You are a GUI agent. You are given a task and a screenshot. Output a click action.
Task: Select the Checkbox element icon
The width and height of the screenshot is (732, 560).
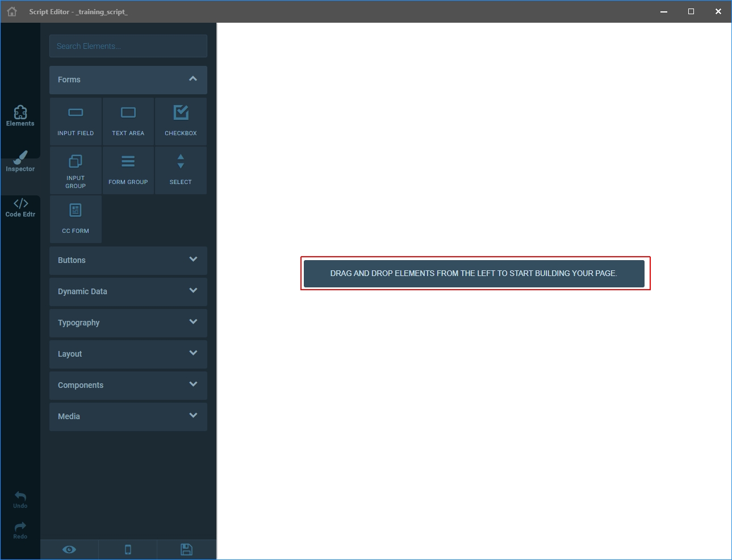click(x=181, y=113)
